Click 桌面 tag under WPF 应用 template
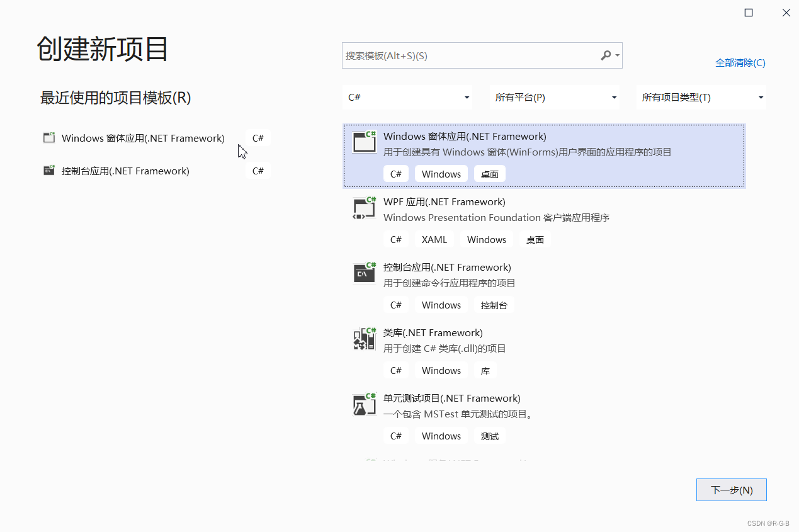 coord(535,239)
